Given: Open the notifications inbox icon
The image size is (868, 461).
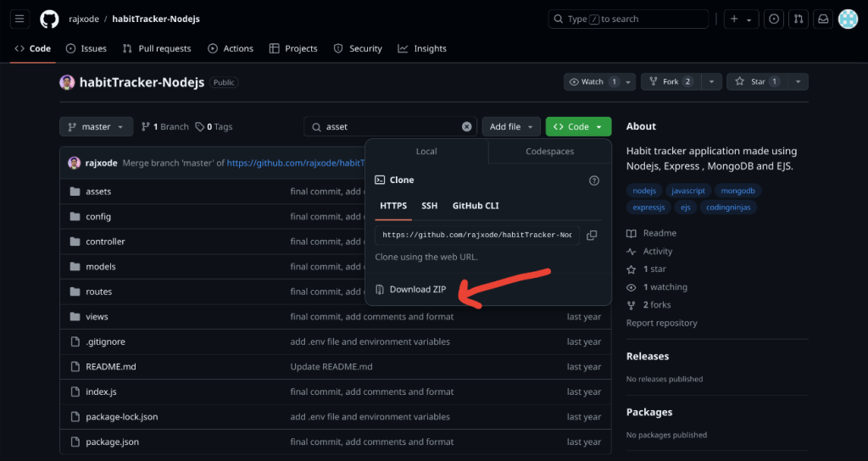Looking at the screenshot, I should pyautogui.click(x=821, y=19).
